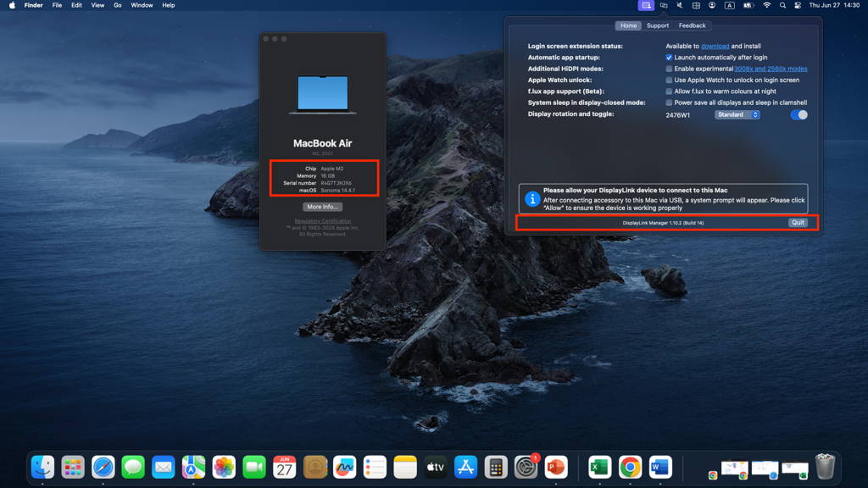Click the 2476W1 display name
Image resolution: width=868 pixels, height=488 pixels.
coord(677,115)
